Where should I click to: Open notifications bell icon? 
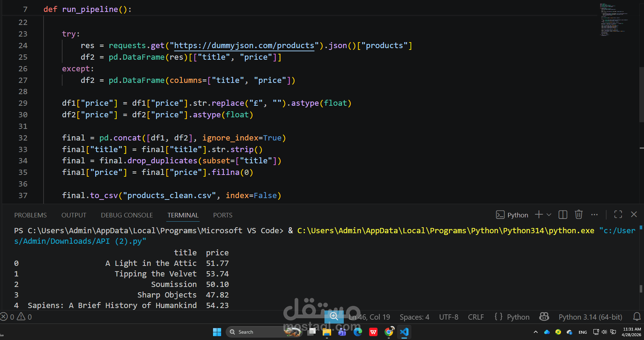637,317
